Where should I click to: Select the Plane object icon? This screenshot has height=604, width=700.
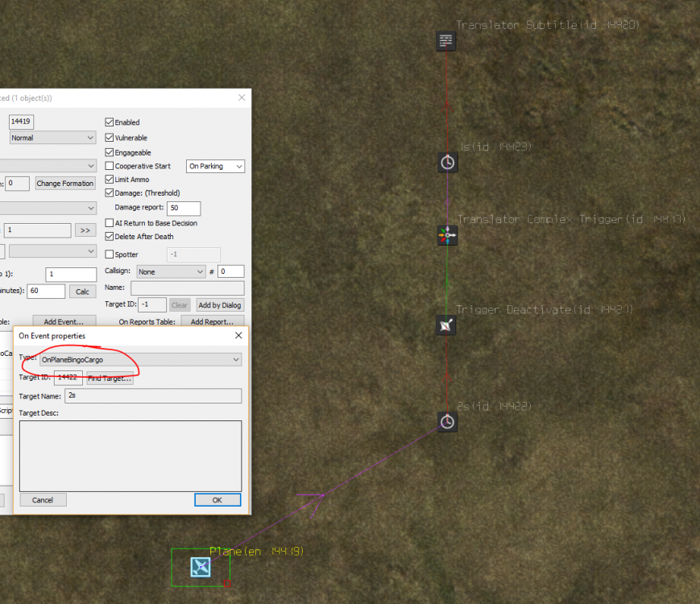coord(201,568)
